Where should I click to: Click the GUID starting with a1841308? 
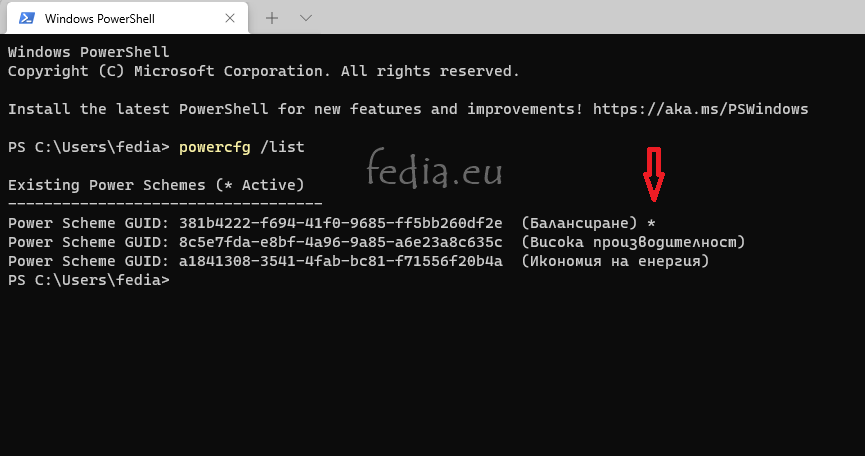coord(340,261)
